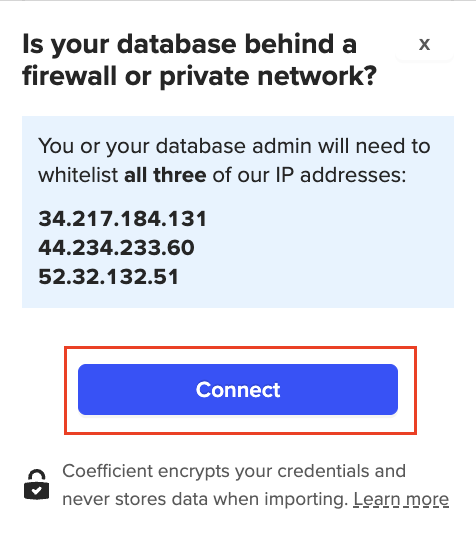Click the checkmark on the padlock icon
The height and width of the screenshot is (538, 476).
coord(36,491)
